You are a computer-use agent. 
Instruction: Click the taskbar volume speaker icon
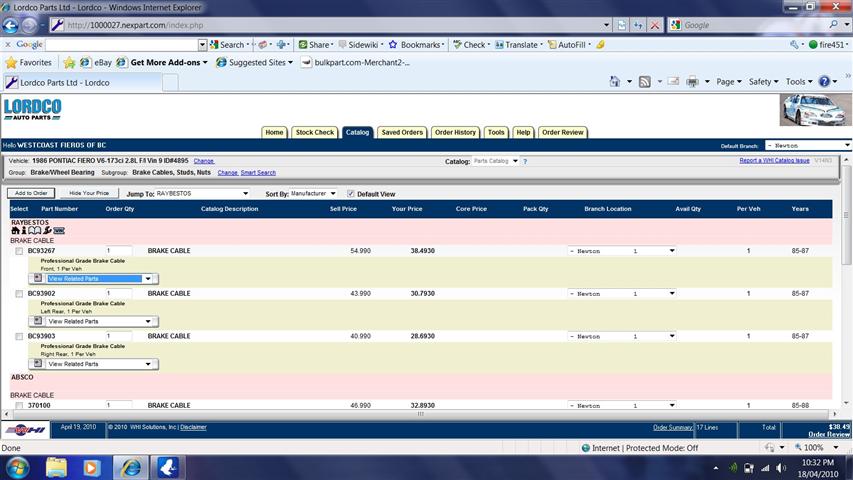781,468
